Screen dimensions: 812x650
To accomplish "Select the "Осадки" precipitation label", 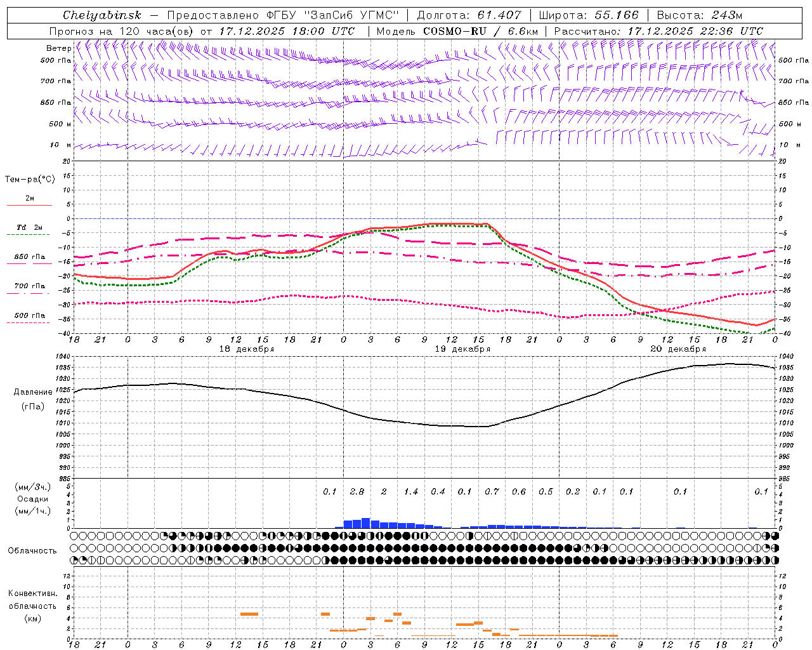I will (33, 499).
